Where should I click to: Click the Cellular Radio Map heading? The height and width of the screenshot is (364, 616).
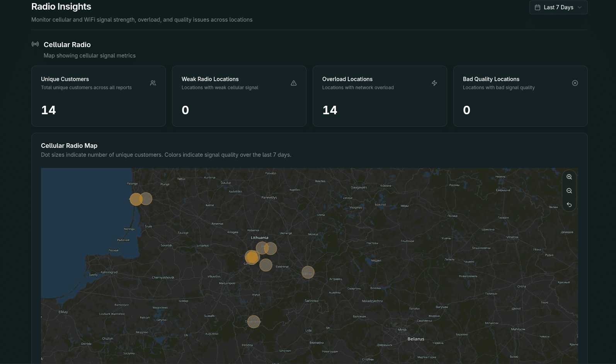coord(69,146)
